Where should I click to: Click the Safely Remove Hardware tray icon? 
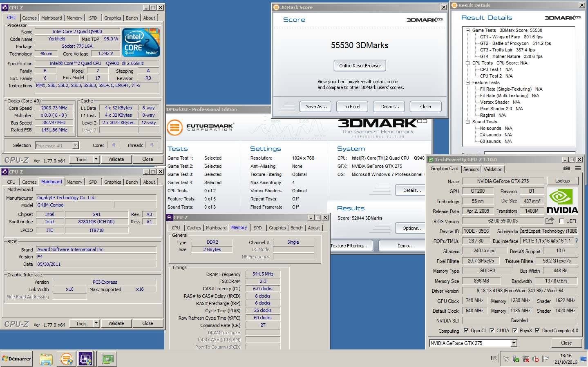[516, 359]
